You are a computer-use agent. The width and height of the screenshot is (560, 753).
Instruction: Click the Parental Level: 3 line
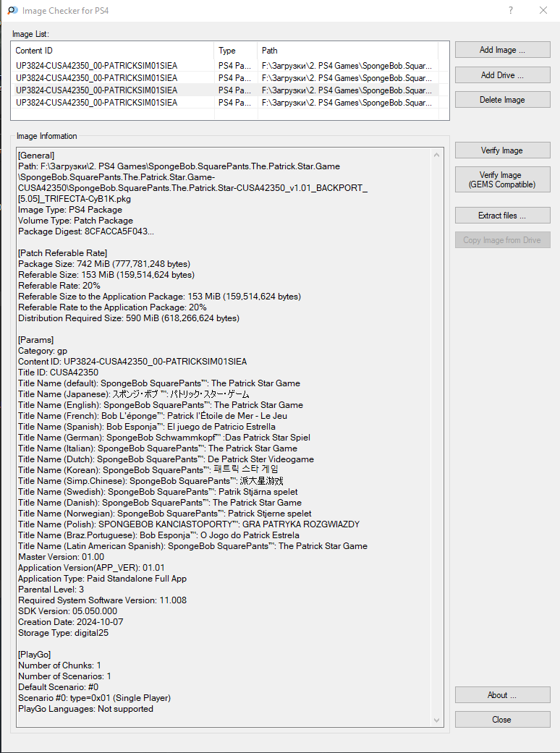click(51, 590)
